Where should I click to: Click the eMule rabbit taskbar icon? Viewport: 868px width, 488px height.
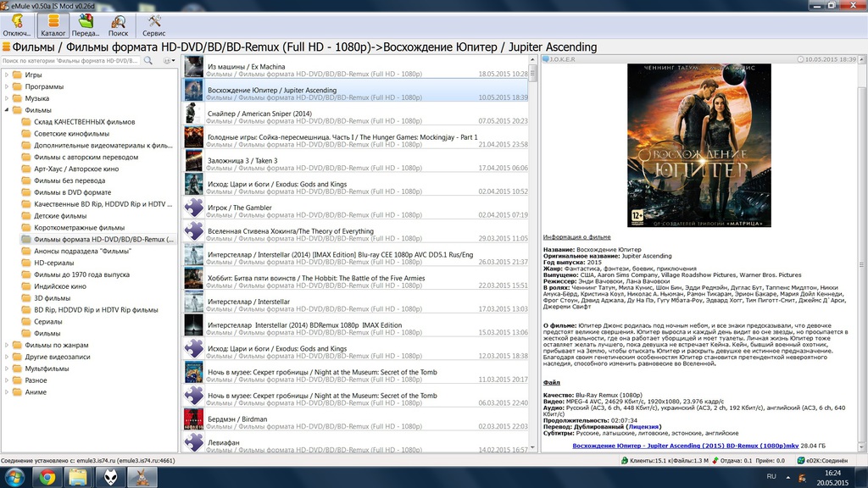tap(142, 477)
